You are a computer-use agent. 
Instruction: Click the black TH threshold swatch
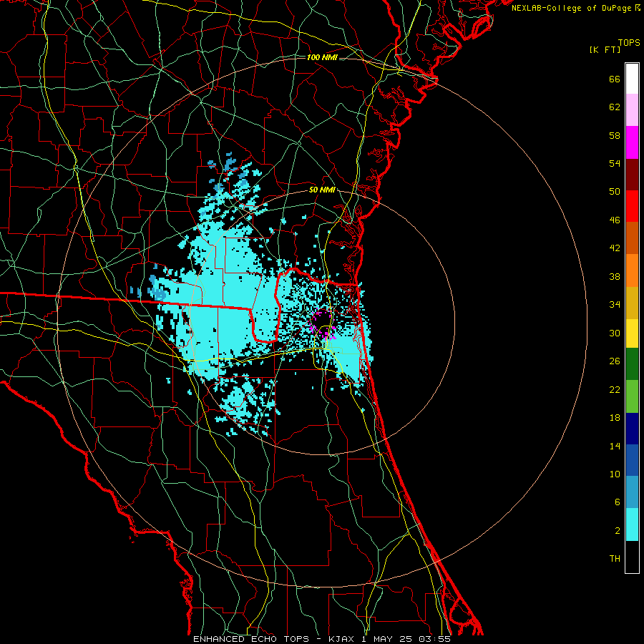coord(632,557)
